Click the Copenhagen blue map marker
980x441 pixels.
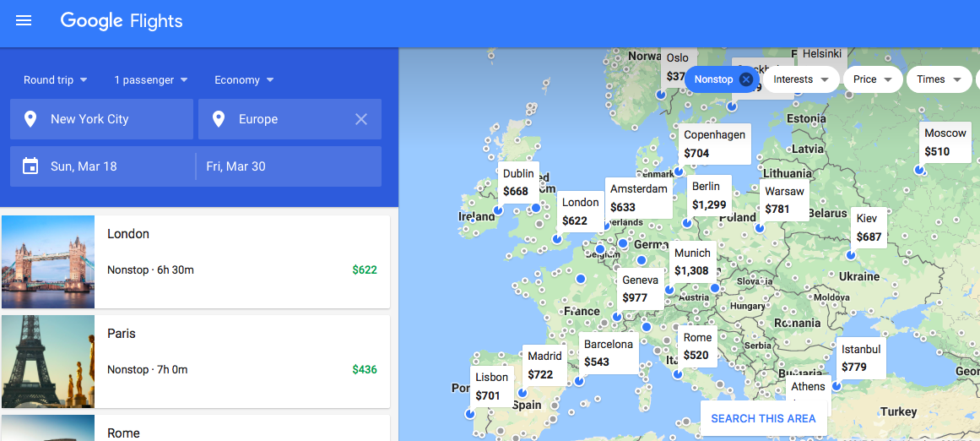coord(679,171)
